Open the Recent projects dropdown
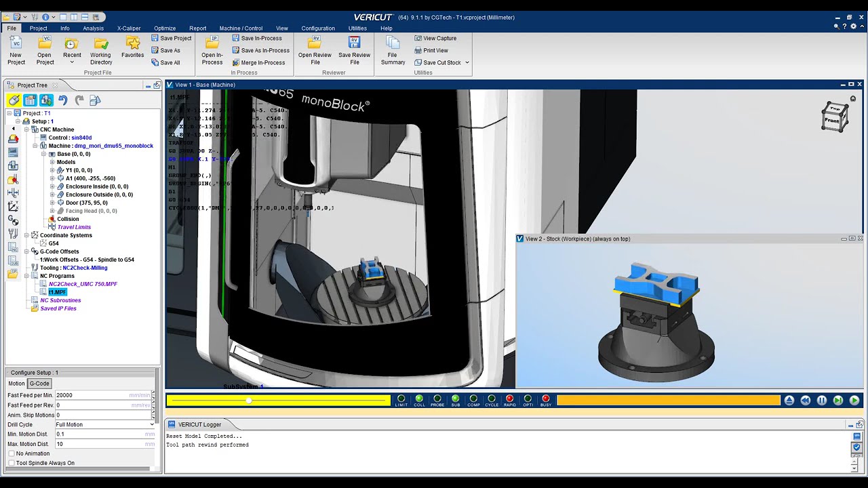 (x=72, y=62)
